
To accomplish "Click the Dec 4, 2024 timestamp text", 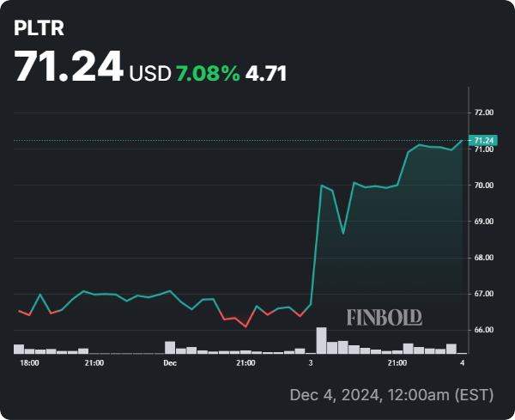I will [392, 395].
